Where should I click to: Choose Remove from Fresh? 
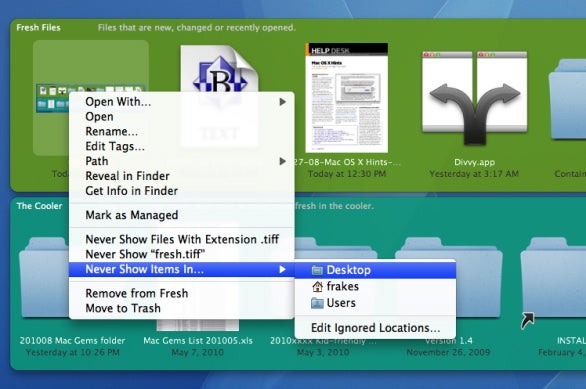click(x=182, y=293)
